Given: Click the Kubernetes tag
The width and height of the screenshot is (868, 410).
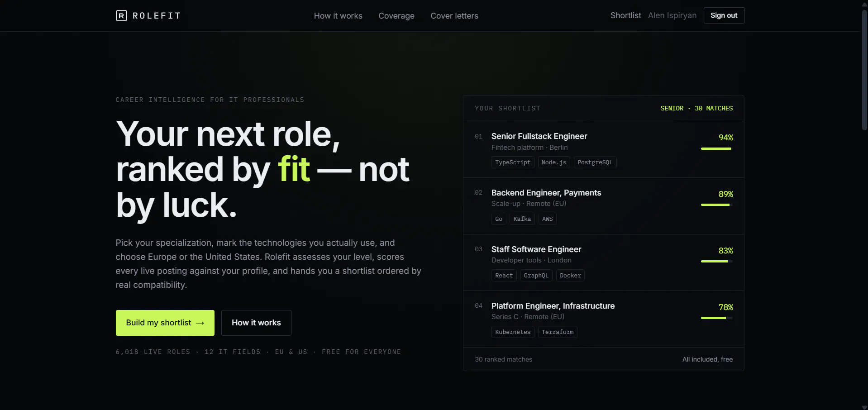Looking at the screenshot, I should point(513,332).
